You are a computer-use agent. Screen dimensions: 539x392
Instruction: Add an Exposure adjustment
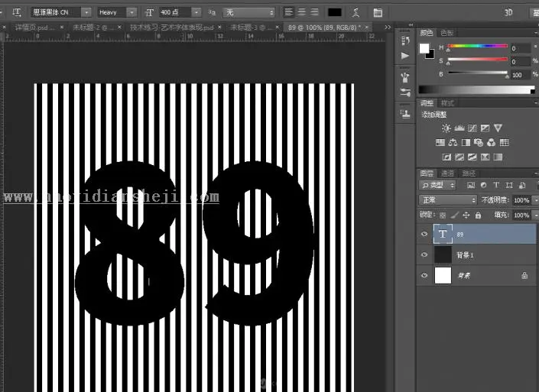485,128
